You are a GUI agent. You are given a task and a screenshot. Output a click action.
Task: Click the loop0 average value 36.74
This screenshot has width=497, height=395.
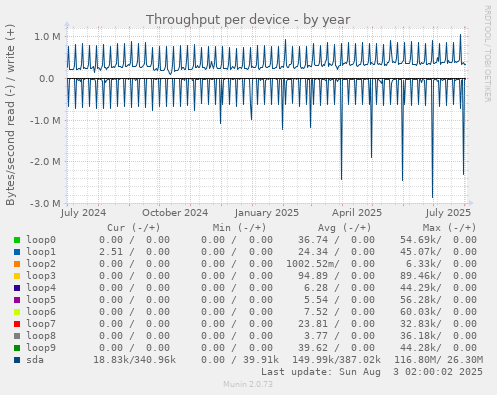tap(313, 240)
